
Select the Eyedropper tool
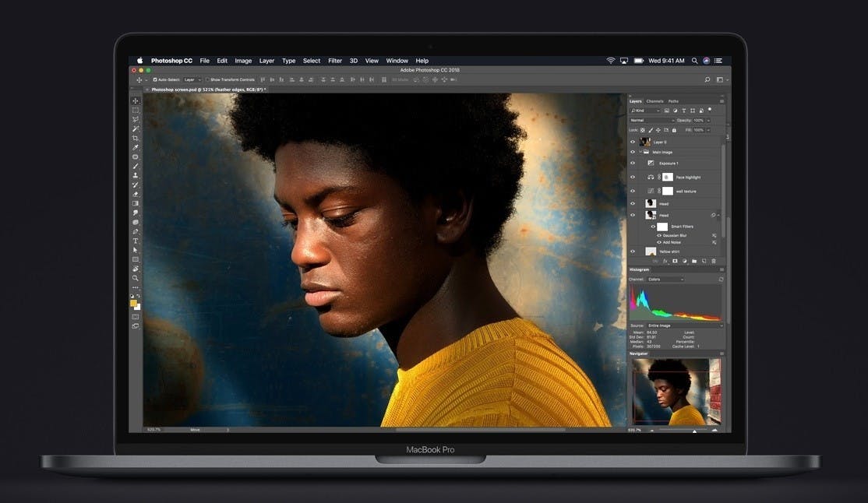[136, 148]
